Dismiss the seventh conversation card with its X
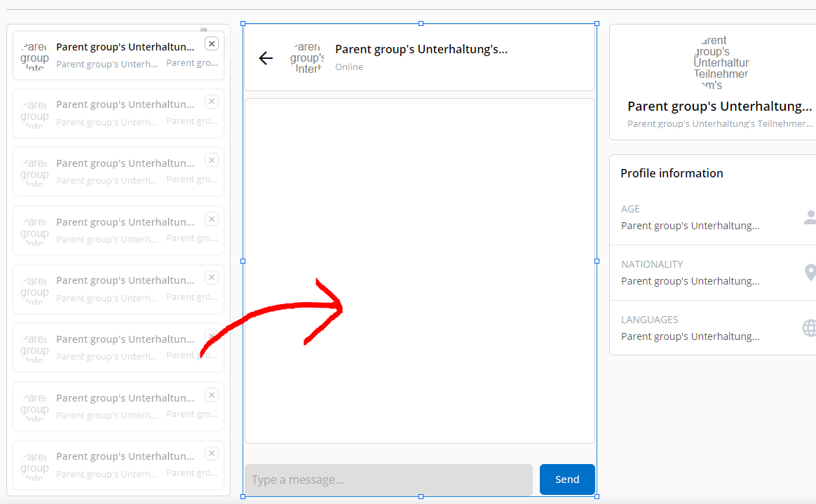816x504 pixels. [212, 395]
